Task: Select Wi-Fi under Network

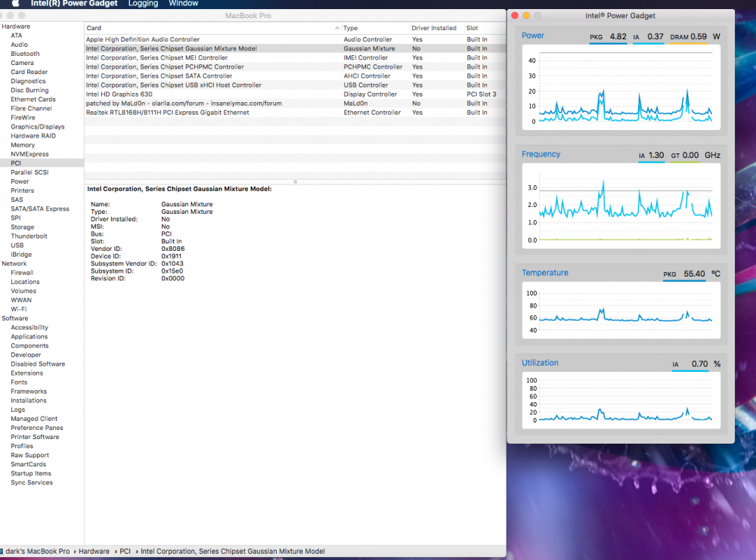Action: pyautogui.click(x=19, y=309)
